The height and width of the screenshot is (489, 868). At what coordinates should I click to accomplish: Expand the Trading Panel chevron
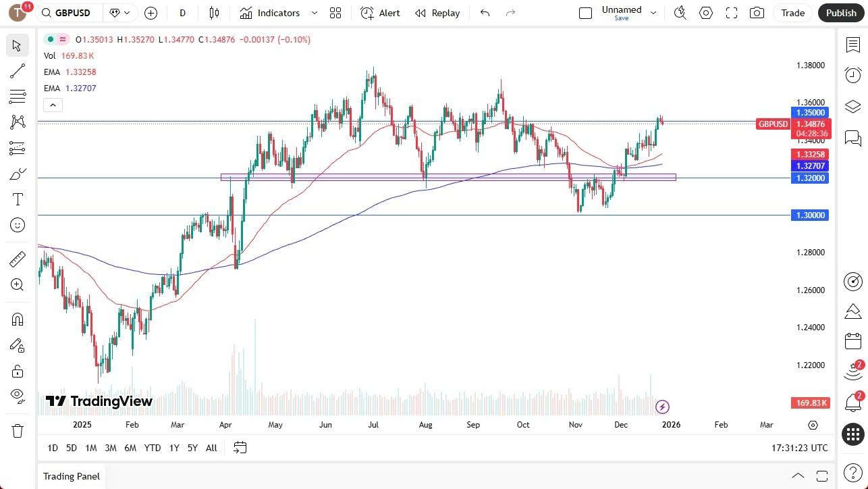click(798, 475)
